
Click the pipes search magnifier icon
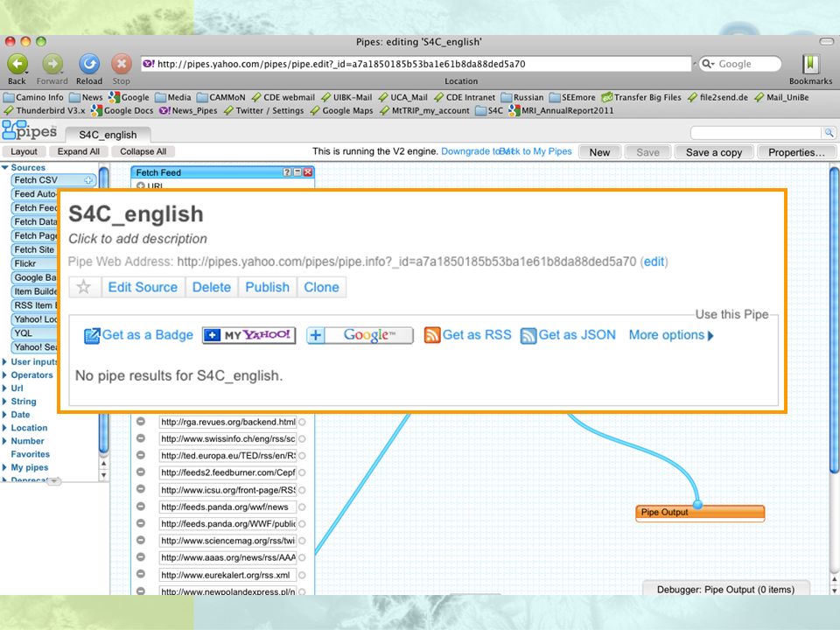click(x=829, y=132)
